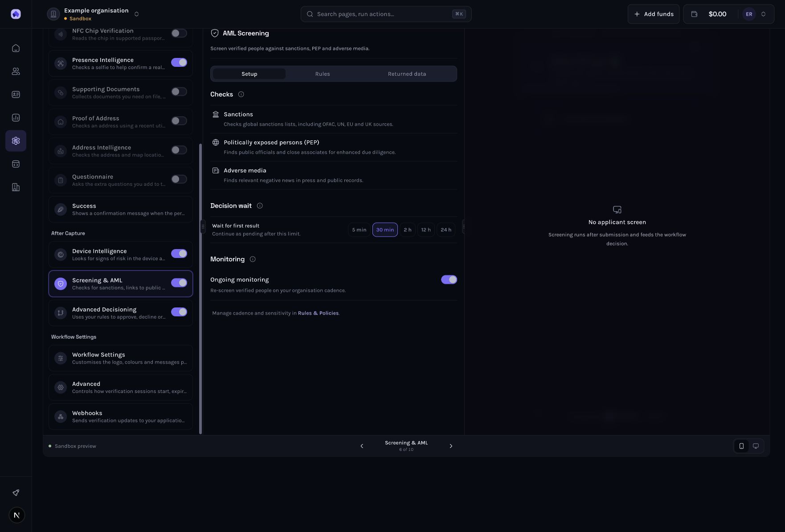The image size is (785, 532).
Task: Toggle Advanced Decisioning off
Action: (179, 312)
